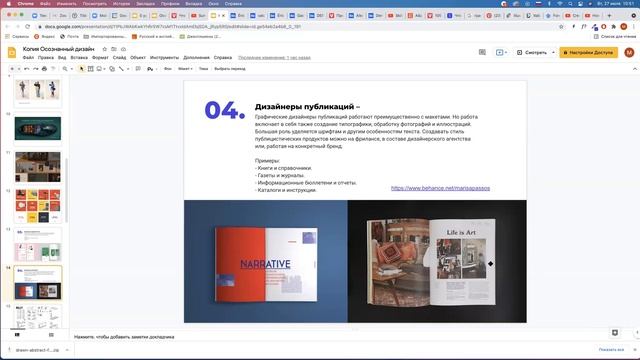The width and height of the screenshot is (640, 360).
Task: Add a comment from toolbar
Action: tap(138, 69)
